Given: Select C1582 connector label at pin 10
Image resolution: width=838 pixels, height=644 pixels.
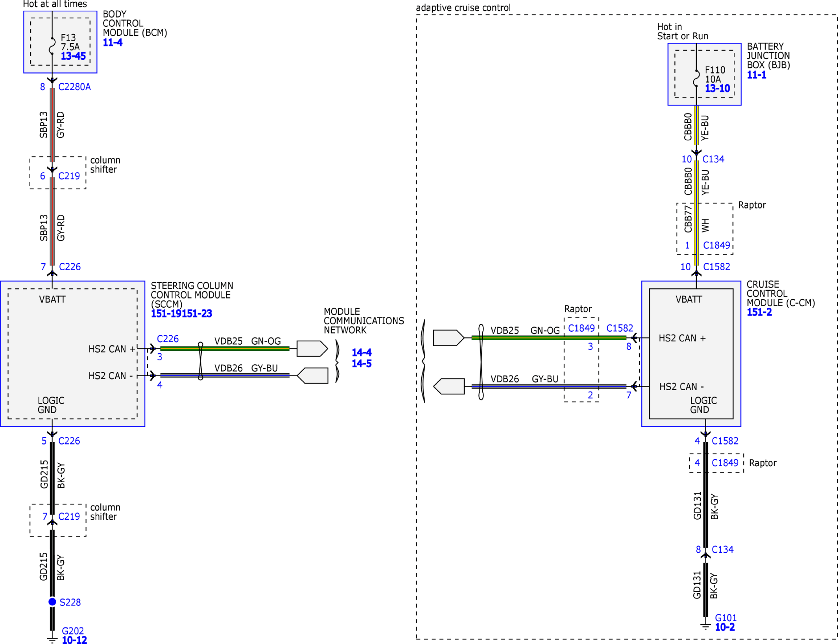Looking at the screenshot, I should coord(716,267).
